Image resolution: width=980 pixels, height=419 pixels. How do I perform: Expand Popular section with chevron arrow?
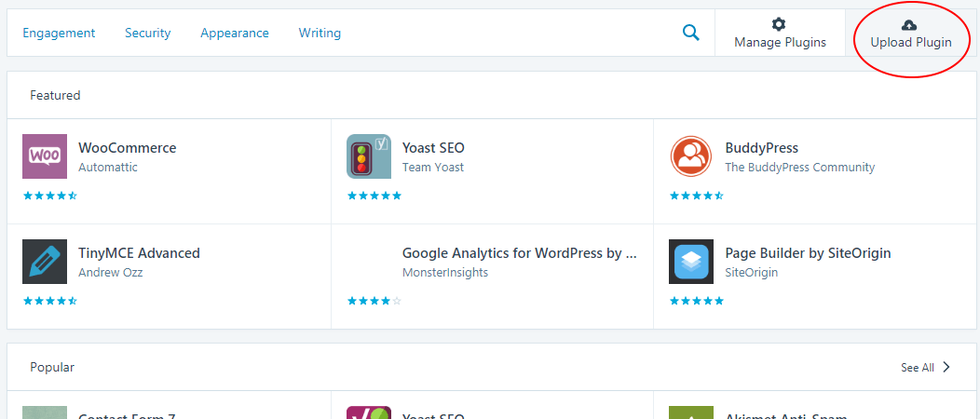pyautogui.click(x=946, y=367)
